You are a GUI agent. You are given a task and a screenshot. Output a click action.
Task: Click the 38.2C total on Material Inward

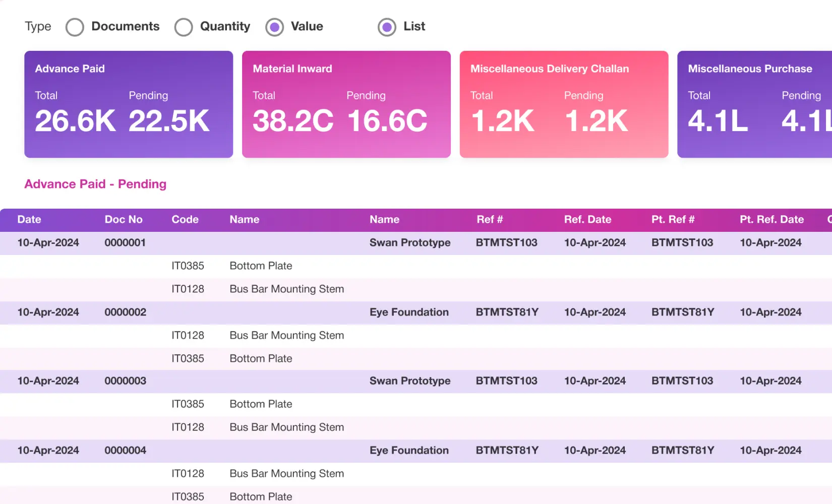click(293, 121)
